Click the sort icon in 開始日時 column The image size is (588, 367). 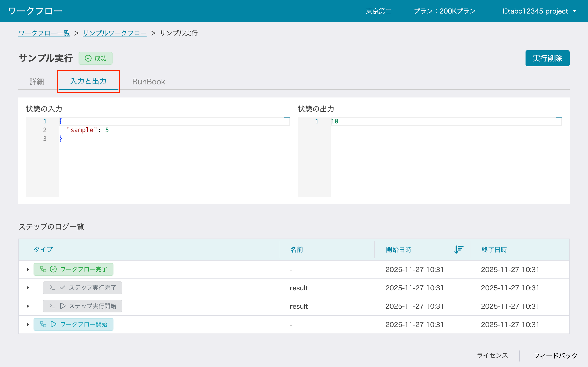click(x=458, y=249)
